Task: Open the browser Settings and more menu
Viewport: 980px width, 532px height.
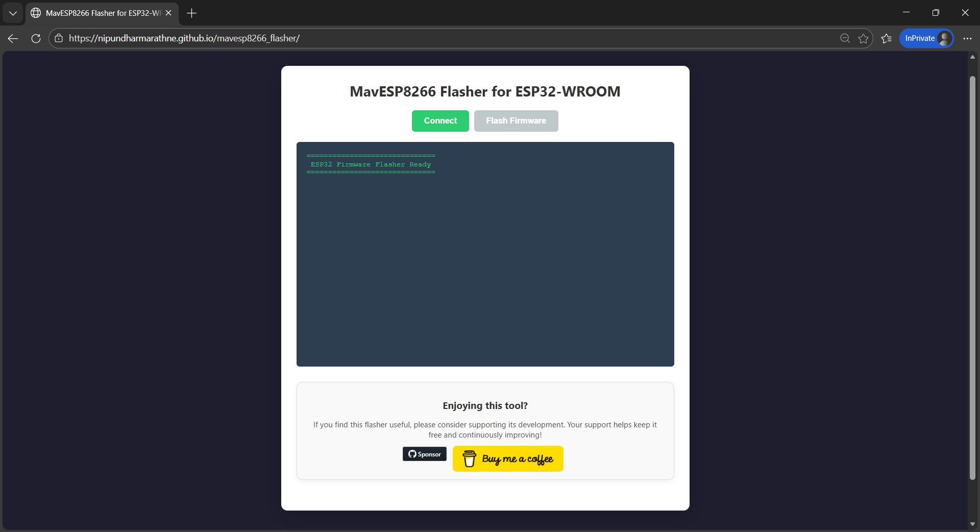Action: [x=967, y=38]
